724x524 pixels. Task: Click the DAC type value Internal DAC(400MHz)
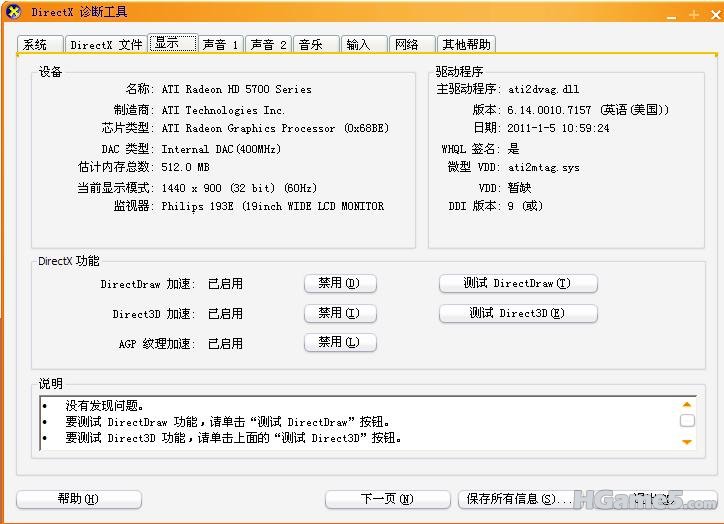point(221,149)
